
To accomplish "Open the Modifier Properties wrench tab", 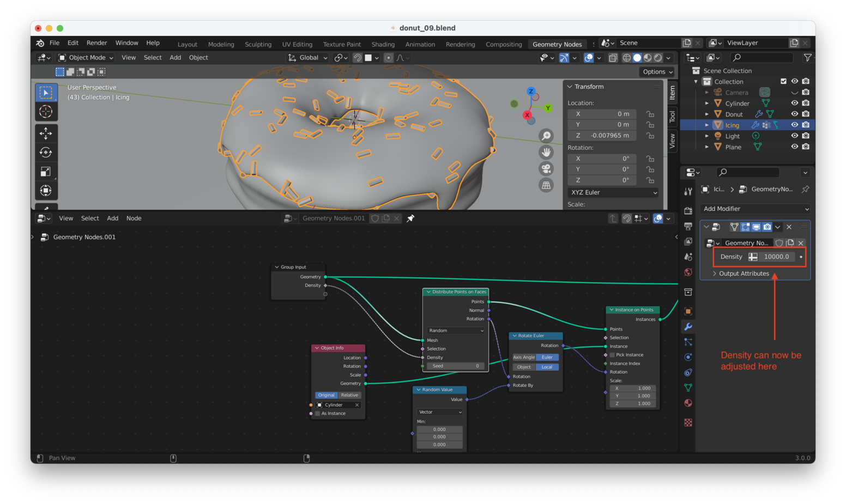I will 688,326.
